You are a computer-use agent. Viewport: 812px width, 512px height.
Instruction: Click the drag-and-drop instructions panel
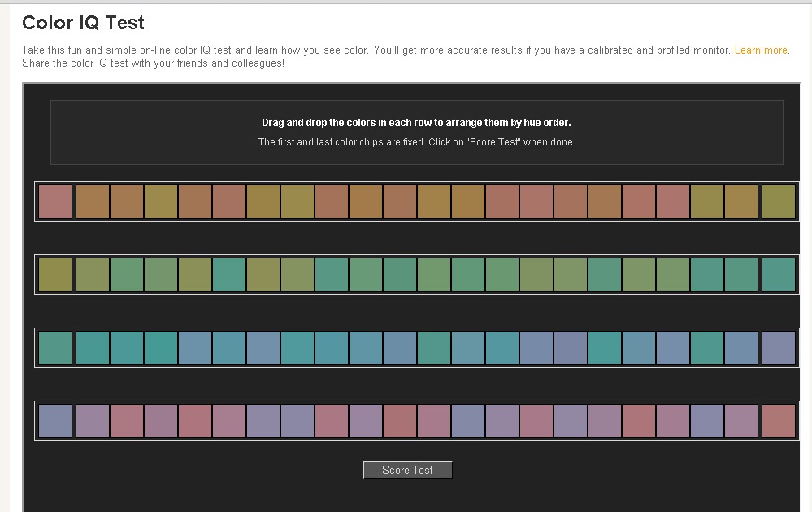point(417,130)
